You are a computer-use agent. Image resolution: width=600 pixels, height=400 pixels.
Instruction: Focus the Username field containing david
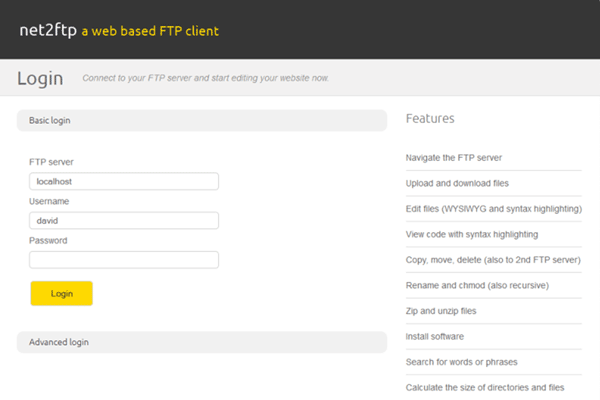[x=124, y=221]
